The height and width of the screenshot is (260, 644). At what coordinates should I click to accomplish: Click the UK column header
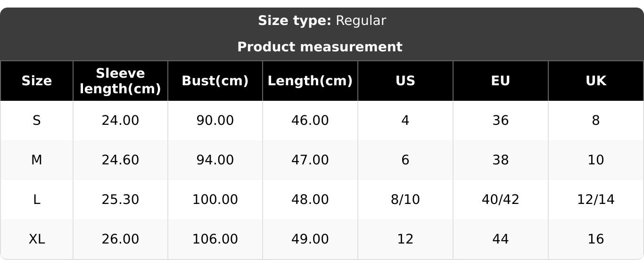(595, 81)
